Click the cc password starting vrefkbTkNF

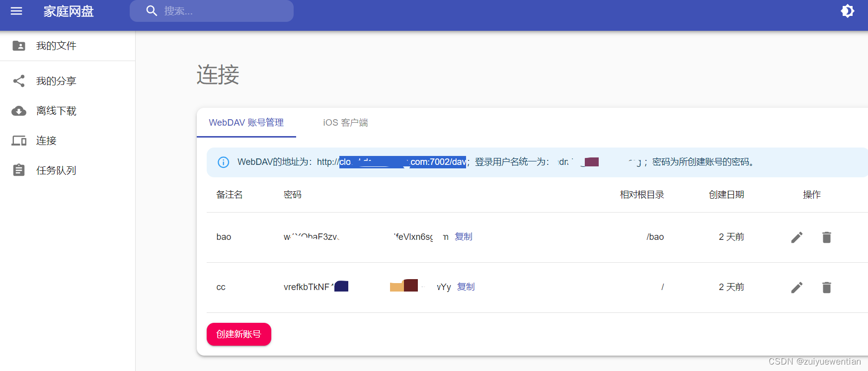(x=367, y=287)
